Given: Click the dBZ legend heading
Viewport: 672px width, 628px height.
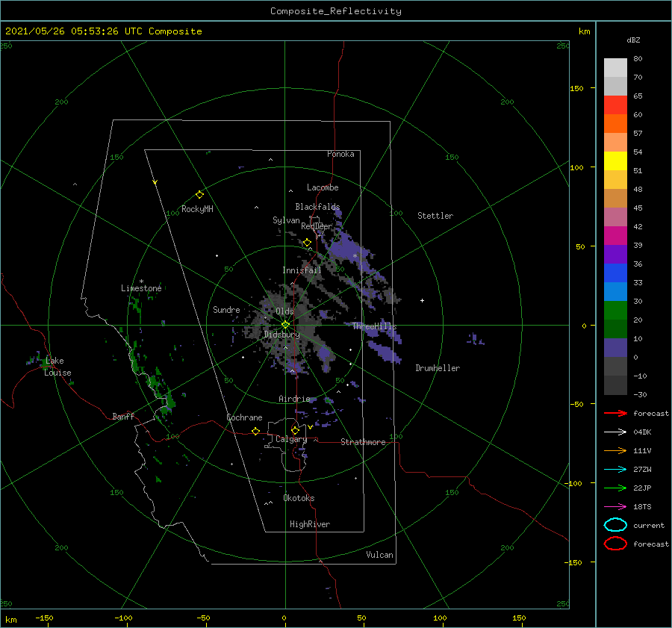Looking at the screenshot, I should click(x=633, y=40).
